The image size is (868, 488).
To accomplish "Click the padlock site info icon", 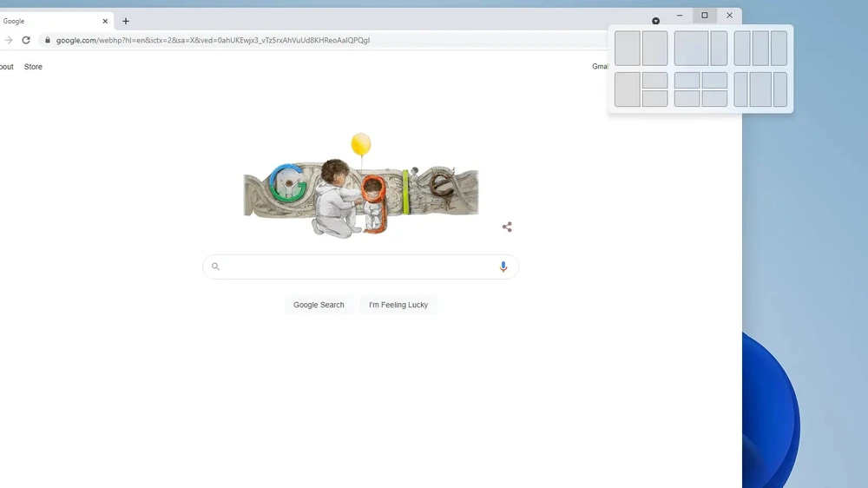I will [x=48, y=40].
